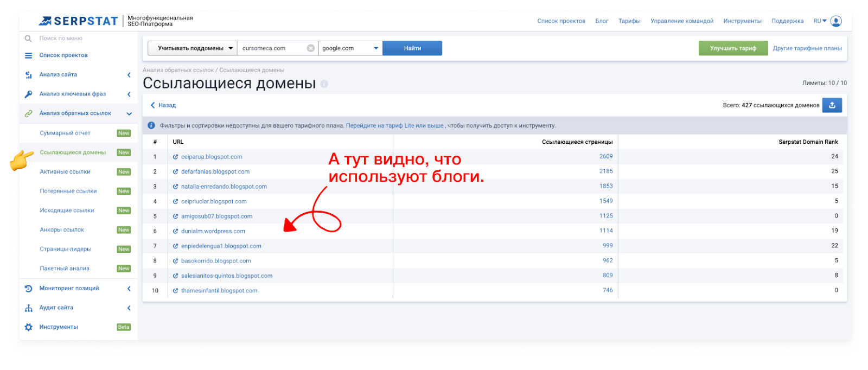The height and width of the screenshot is (370, 868).
Task: Click the search magnifier icon in sidebar
Action: [x=28, y=39]
